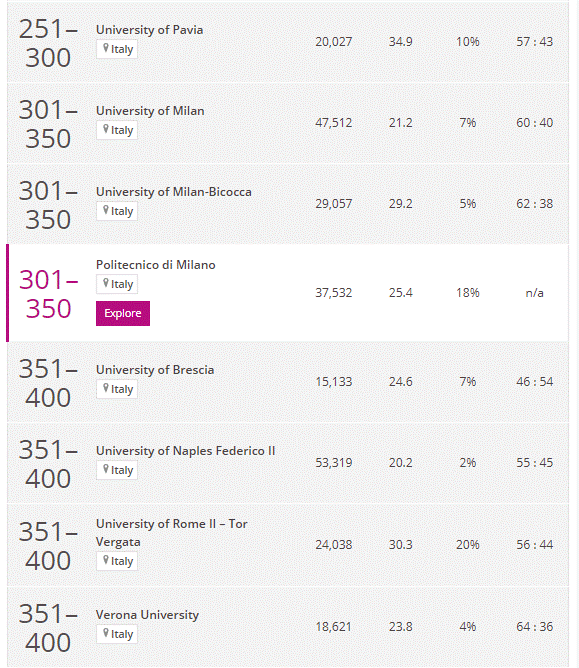This screenshot has width=579, height=668.
Task: Select the highlighted 301–350 rank for Politecnico di Milano
Action: click(48, 294)
